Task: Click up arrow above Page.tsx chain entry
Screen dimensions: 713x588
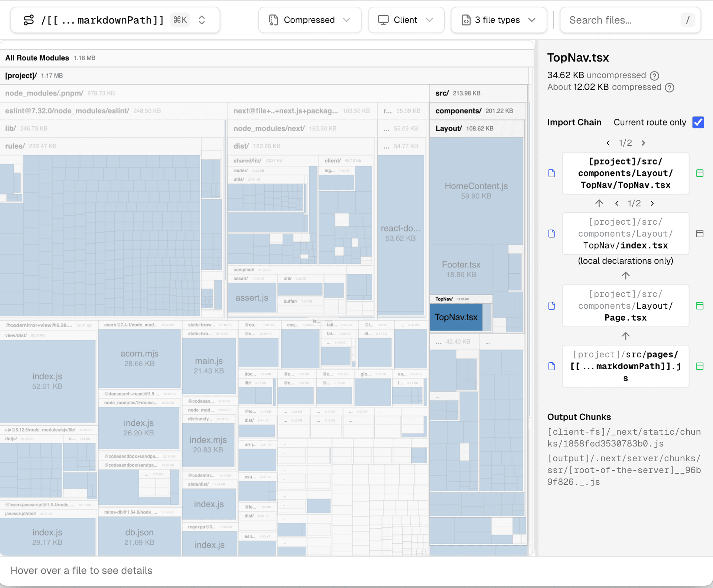Action: pos(625,276)
